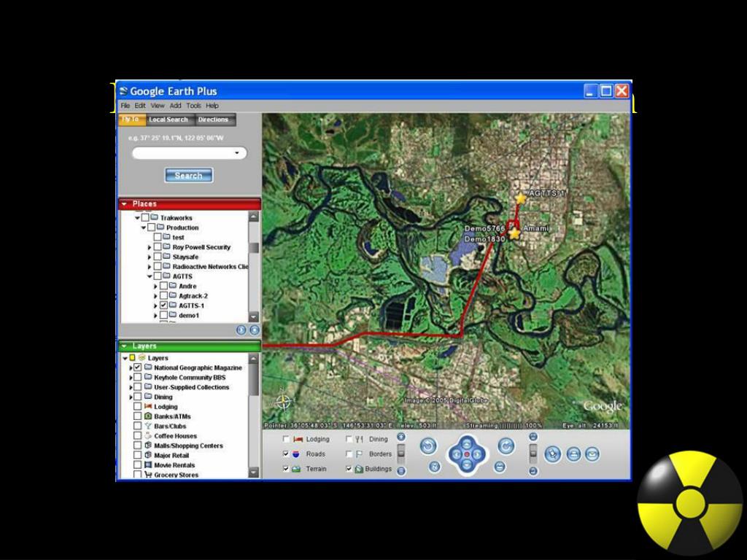
Task: Enable the Coffee Houses layer checkbox
Action: (137, 436)
